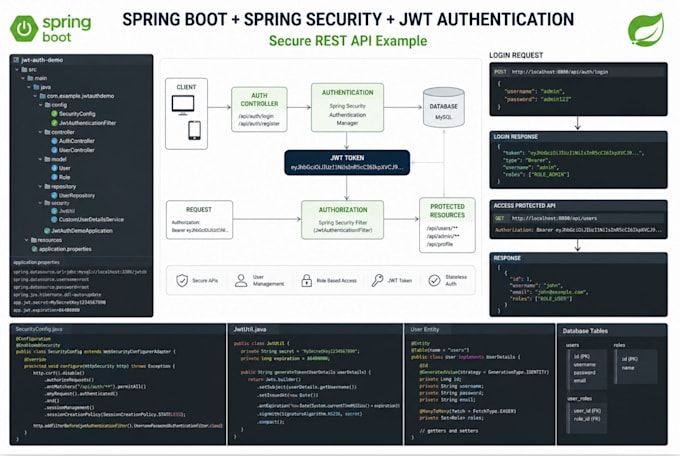Viewport: 680px width, 456px height.
Task: Click the Stateless Auth checkmark circle icon
Action: click(x=434, y=281)
